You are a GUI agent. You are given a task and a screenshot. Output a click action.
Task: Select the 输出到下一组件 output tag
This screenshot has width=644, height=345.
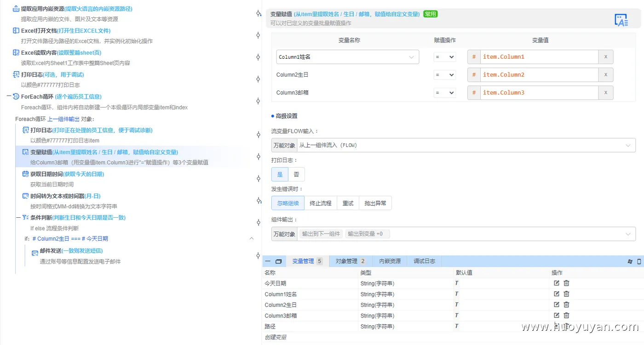coord(321,234)
